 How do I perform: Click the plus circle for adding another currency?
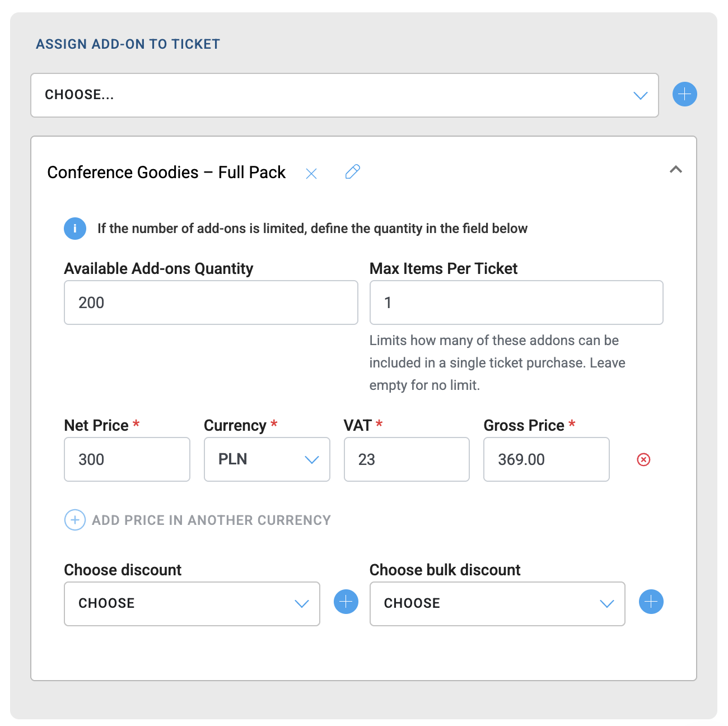click(x=75, y=520)
